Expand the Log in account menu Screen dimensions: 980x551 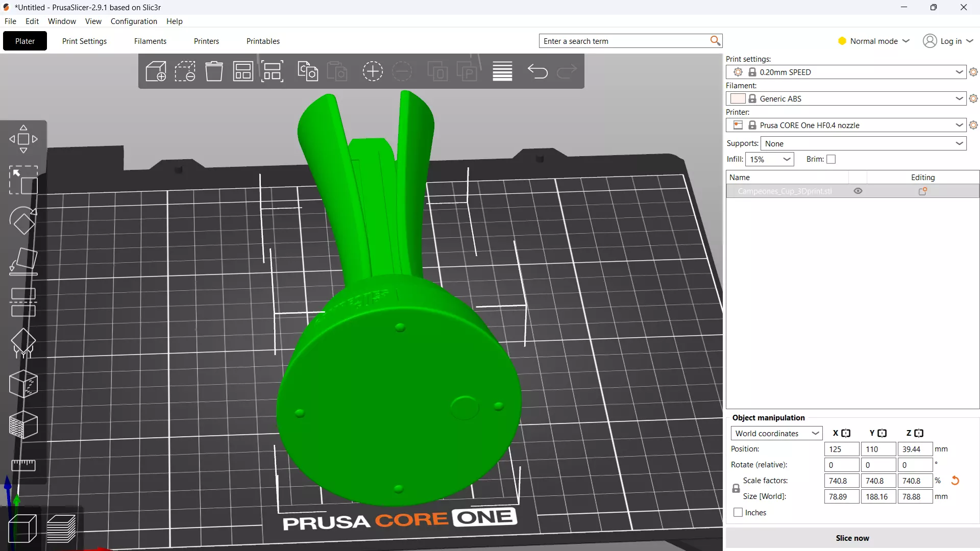[948, 41]
